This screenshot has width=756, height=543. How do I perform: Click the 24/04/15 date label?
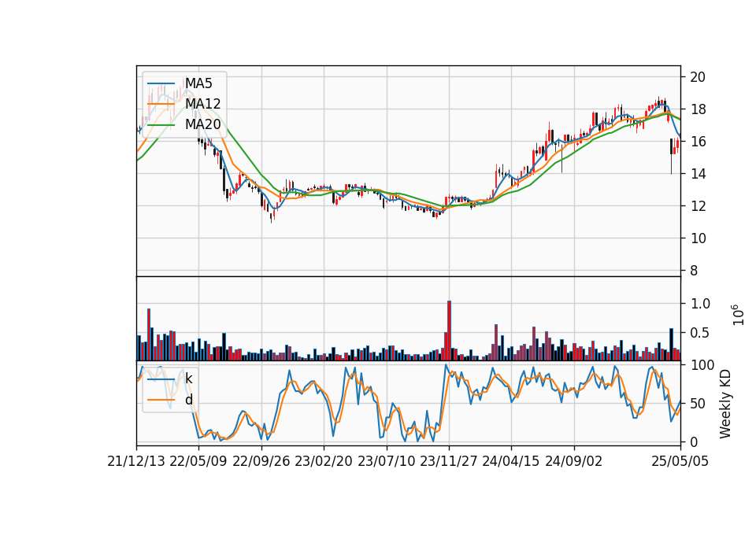[x=511, y=461]
